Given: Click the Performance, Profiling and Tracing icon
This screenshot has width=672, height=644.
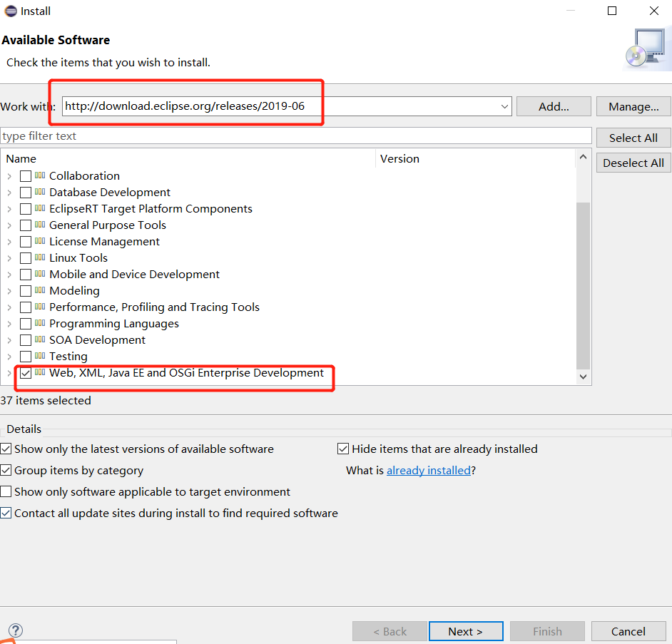Looking at the screenshot, I should 40,307.
